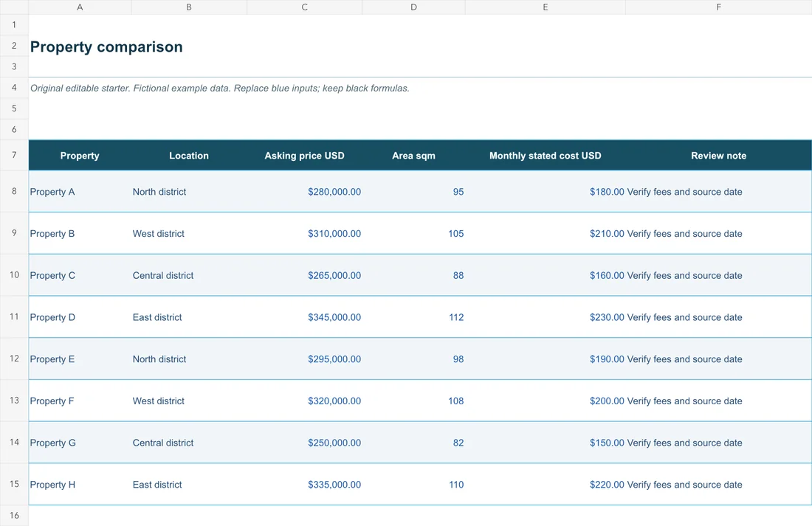The width and height of the screenshot is (812, 526).
Task: Select the $220.00 monthly cost cell
Action: point(546,485)
